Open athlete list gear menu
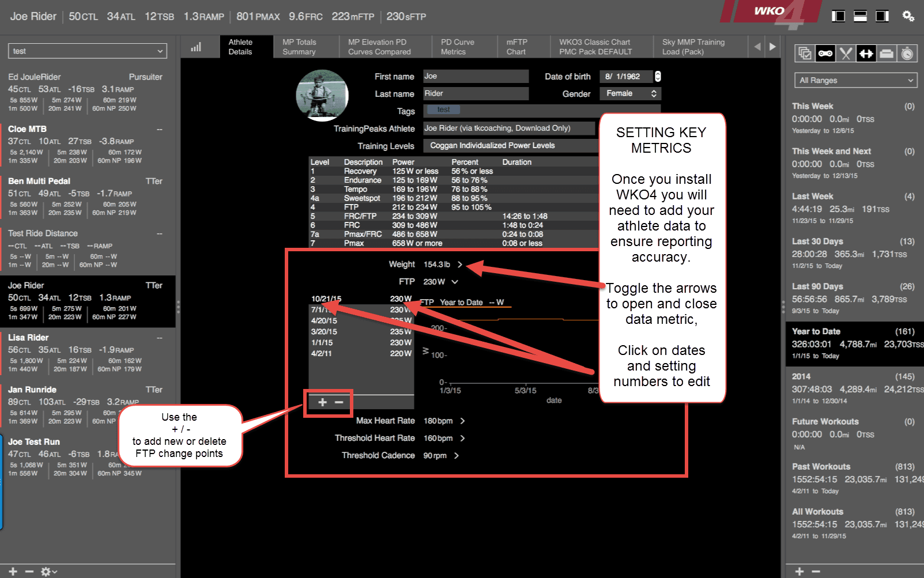The height and width of the screenshot is (578, 924). coord(48,571)
